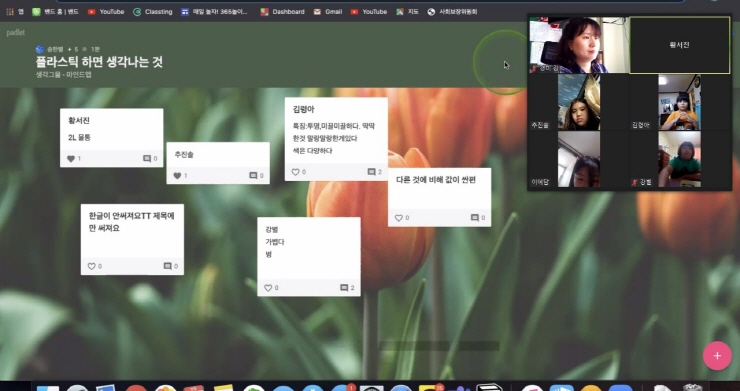Open comments on the 김령아 post
Screen dimensions: 740x391
pyautogui.click(x=375, y=172)
